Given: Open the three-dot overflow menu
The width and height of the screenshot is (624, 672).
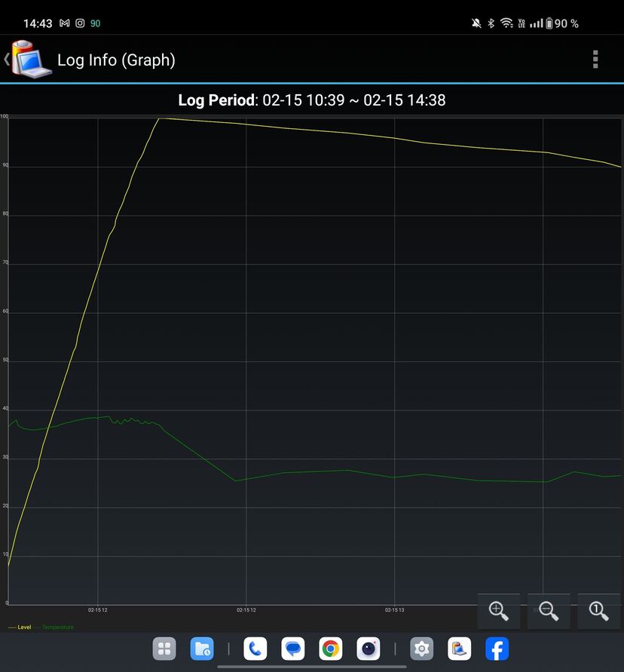Looking at the screenshot, I should pyautogui.click(x=595, y=60).
